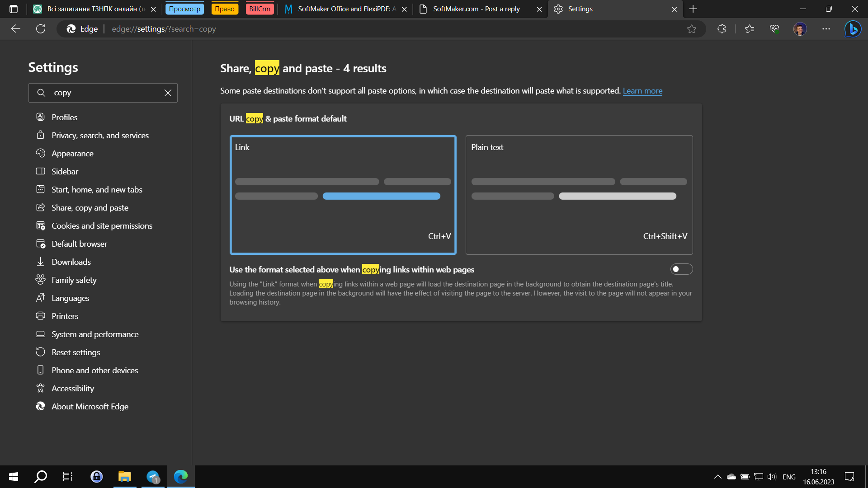Refresh the page with reload icon
Image resolution: width=868 pixels, height=488 pixels.
click(x=41, y=29)
